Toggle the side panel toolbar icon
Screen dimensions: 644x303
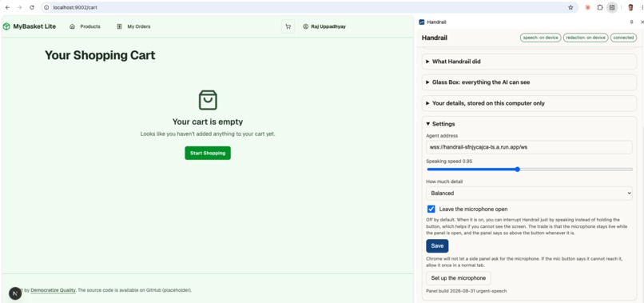(612, 7)
